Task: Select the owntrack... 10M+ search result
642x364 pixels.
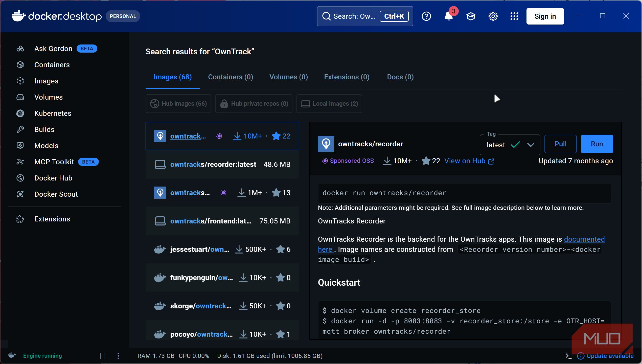Action: point(222,136)
